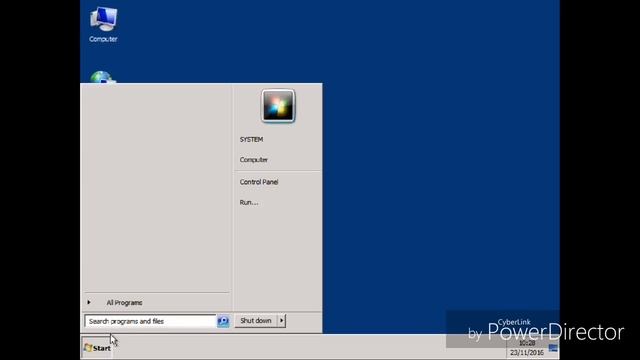
Task: Open Computer from the Start menu
Action: coord(253,160)
